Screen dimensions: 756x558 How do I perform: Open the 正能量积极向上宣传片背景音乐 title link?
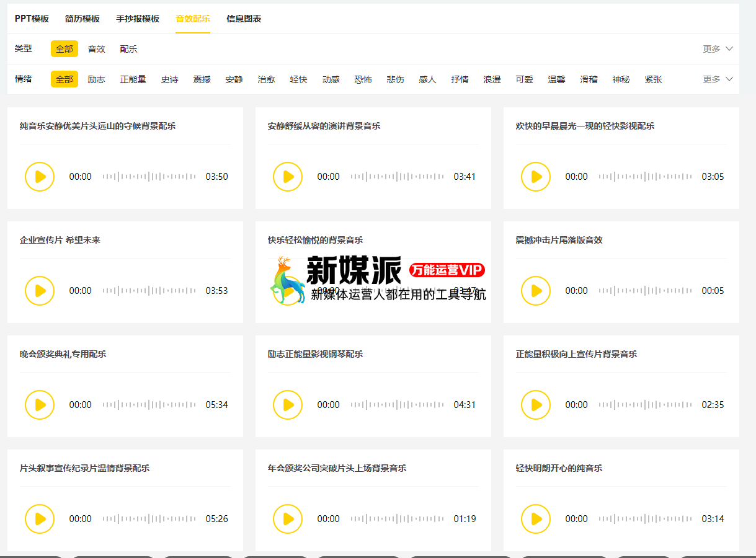pyautogui.click(x=576, y=354)
